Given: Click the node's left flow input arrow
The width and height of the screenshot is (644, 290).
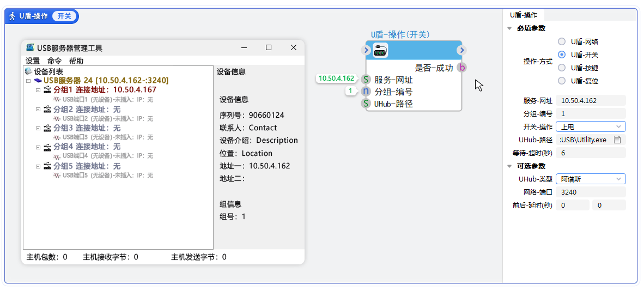Looking at the screenshot, I should (x=366, y=51).
